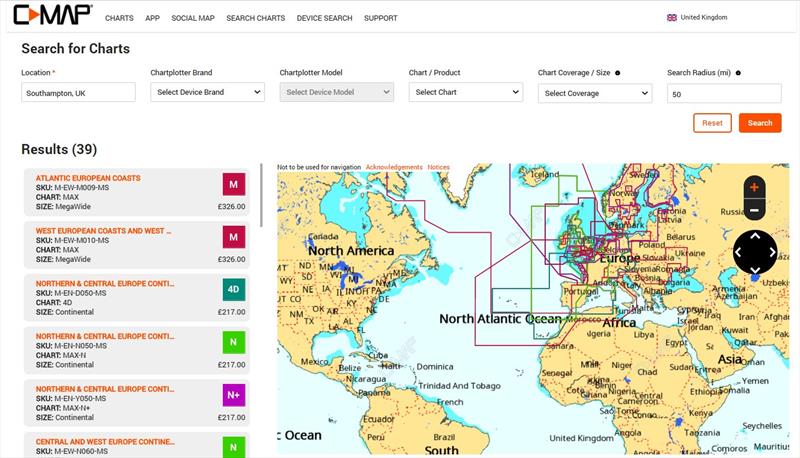Click North America map label

tap(351, 251)
